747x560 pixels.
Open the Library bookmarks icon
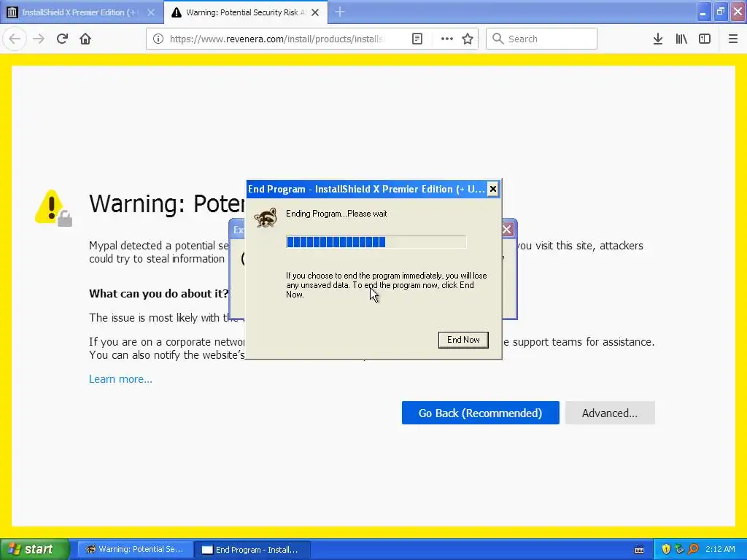(681, 39)
